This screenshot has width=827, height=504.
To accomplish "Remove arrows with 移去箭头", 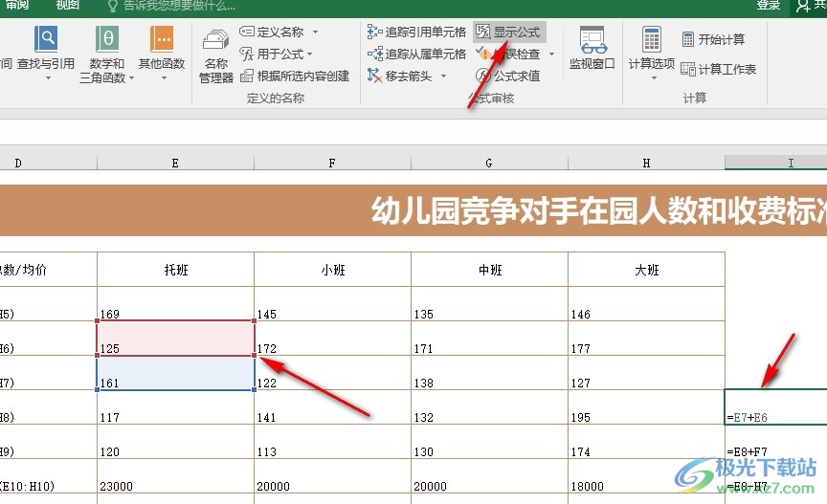I will pos(400,76).
